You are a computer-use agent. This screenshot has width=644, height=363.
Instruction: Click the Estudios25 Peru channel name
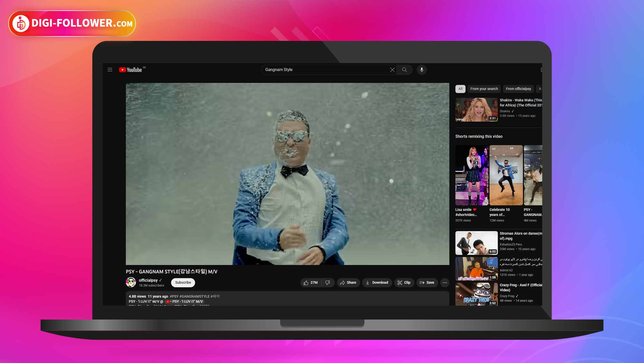[x=511, y=244]
